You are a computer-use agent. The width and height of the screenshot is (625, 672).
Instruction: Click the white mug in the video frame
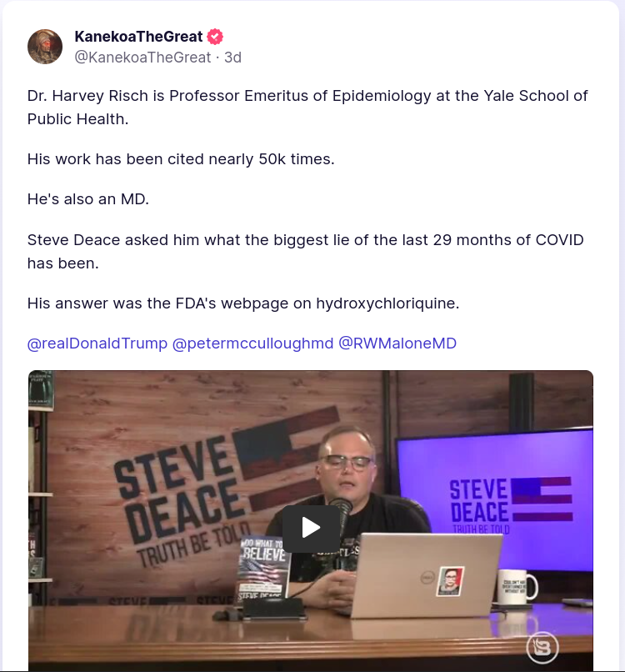pos(517,587)
